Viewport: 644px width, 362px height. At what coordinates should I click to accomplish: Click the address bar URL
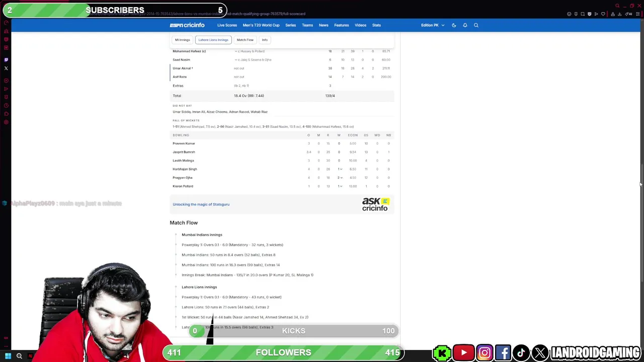coord(196,14)
